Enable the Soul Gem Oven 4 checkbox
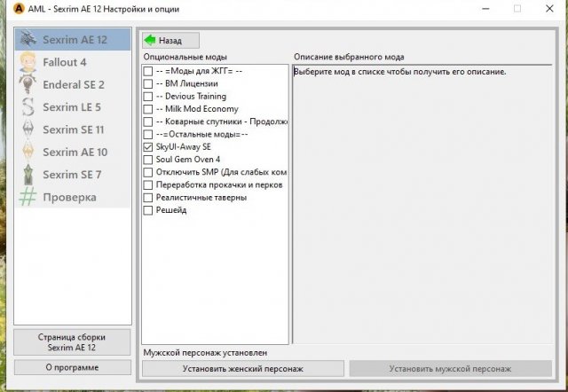Image resolution: width=568 pixels, height=392 pixels. click(147, 160)
